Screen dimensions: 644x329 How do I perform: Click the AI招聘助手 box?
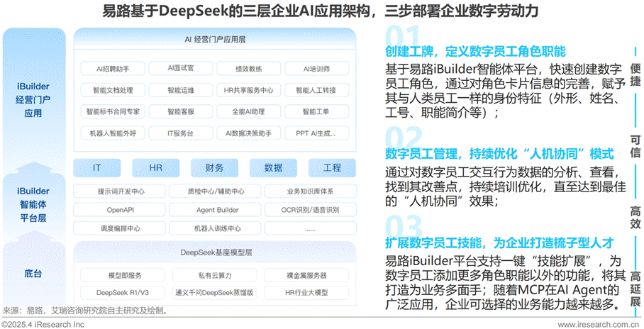point(113,69)
